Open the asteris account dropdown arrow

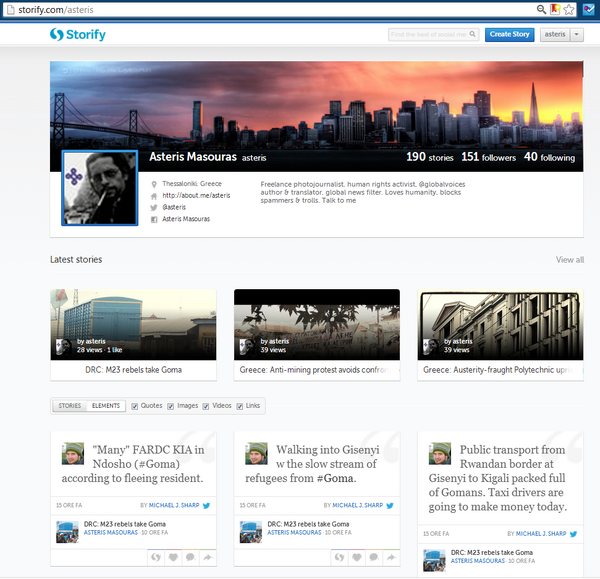click(x=577, y=34)
